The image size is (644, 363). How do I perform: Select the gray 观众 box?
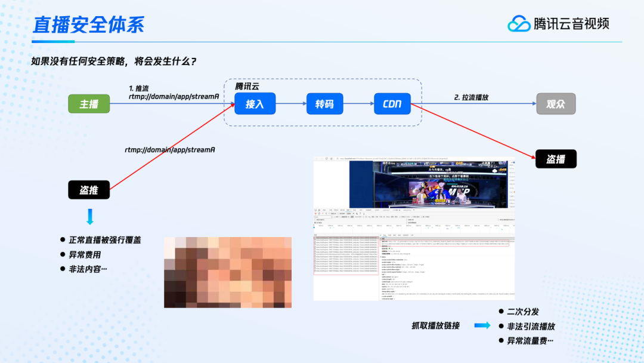point(555,104)
